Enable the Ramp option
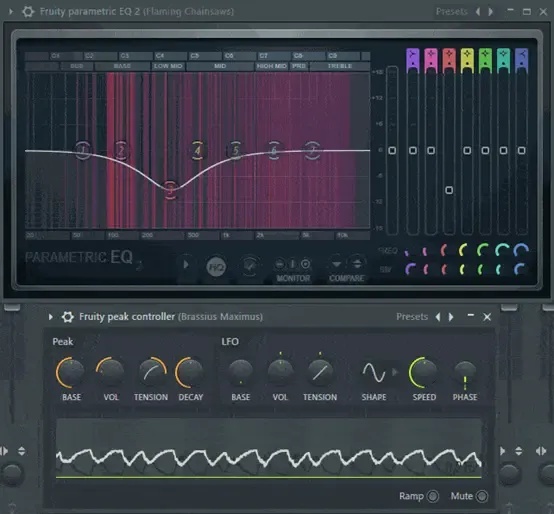Viewport: 554px width, 514px height. 433,496
